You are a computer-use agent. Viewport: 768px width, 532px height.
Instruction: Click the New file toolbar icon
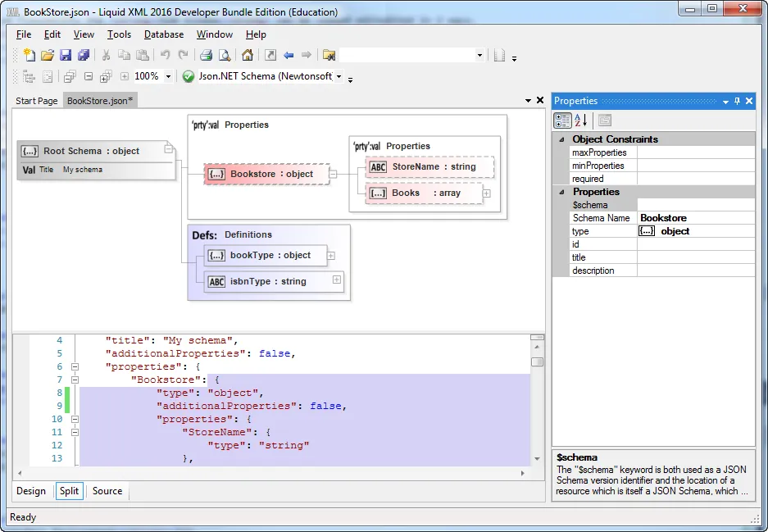(x=30, y=56)
